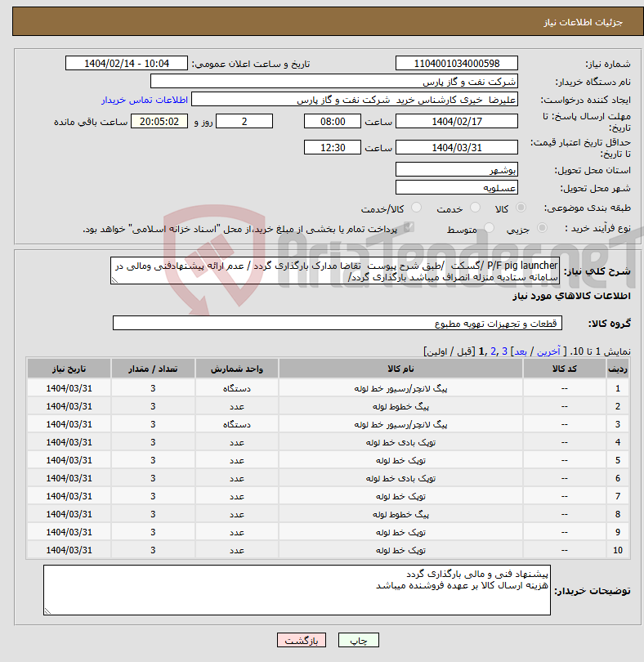Select the کالا/خدمت radio button
644x662 pixels.
(x=416, y=208)
